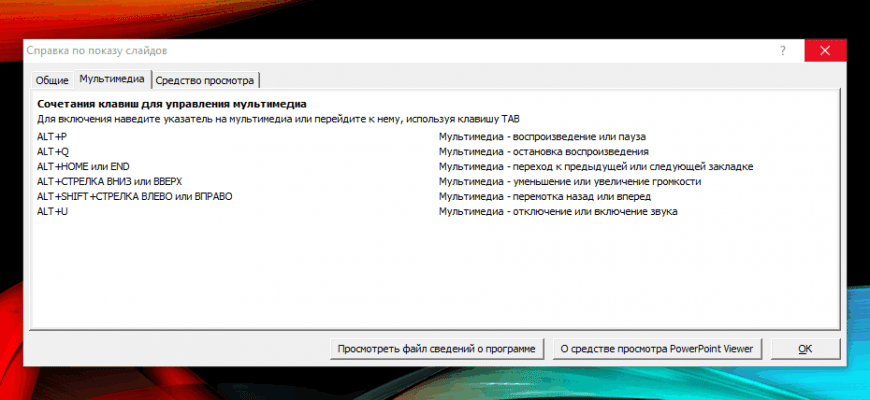Screen dimensions: 870x400
Task: Click the переход к предыдущей или следующей закладке line
Action: pos(596,166)
